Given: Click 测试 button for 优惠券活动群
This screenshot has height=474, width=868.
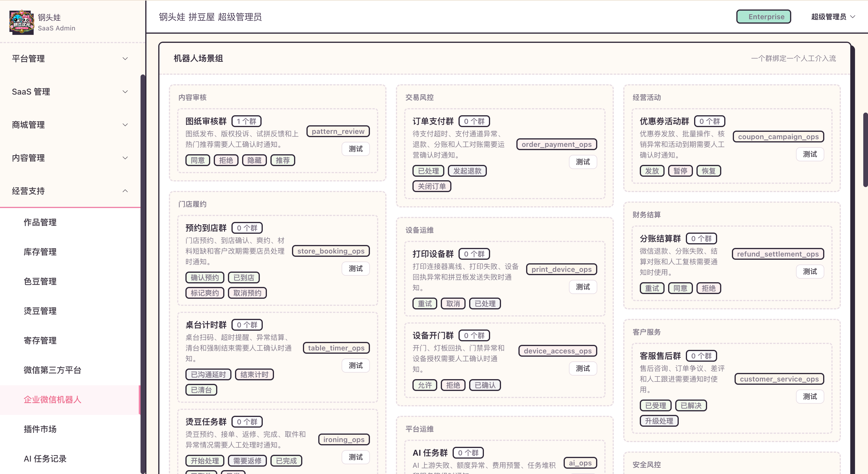Looking at the screenshot, I should point(810,154).
